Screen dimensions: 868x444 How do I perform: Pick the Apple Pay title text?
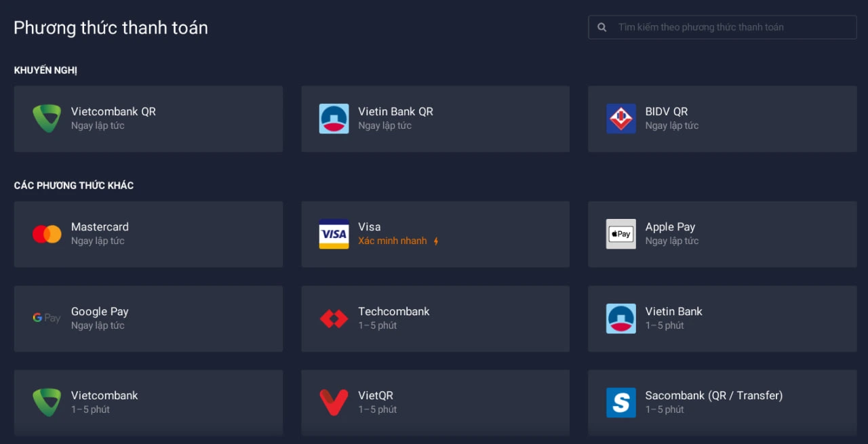(x=670, y=227)
